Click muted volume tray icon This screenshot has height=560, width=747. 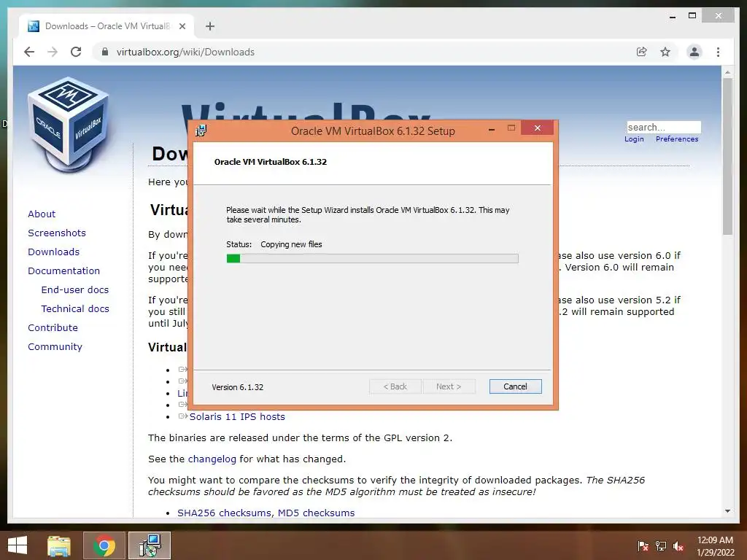pyautogui.click(x=678, y=546)
